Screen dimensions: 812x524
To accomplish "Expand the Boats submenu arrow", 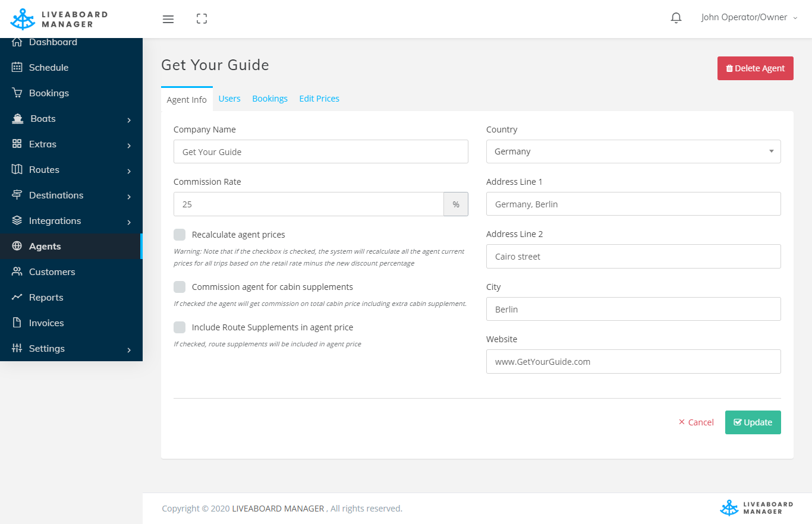I will coord(129,119).
